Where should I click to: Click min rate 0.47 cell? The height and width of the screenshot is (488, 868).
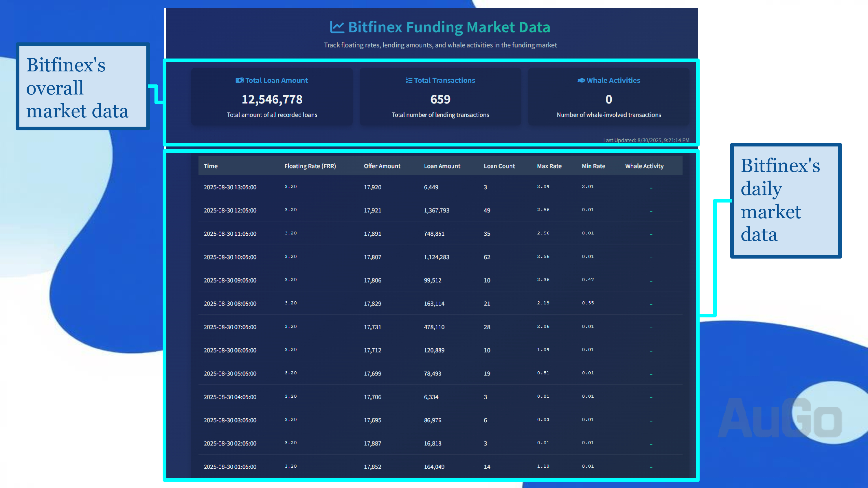click(588, 280)
